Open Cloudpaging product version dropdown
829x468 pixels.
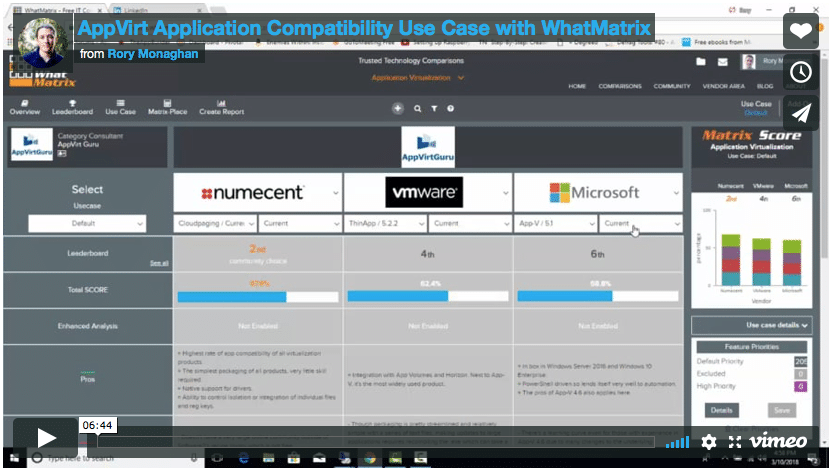pos(215,224)
